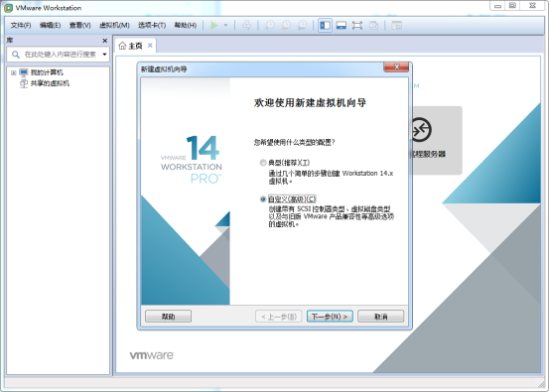Open the 帮助(H) menu

tap(186, 25)
